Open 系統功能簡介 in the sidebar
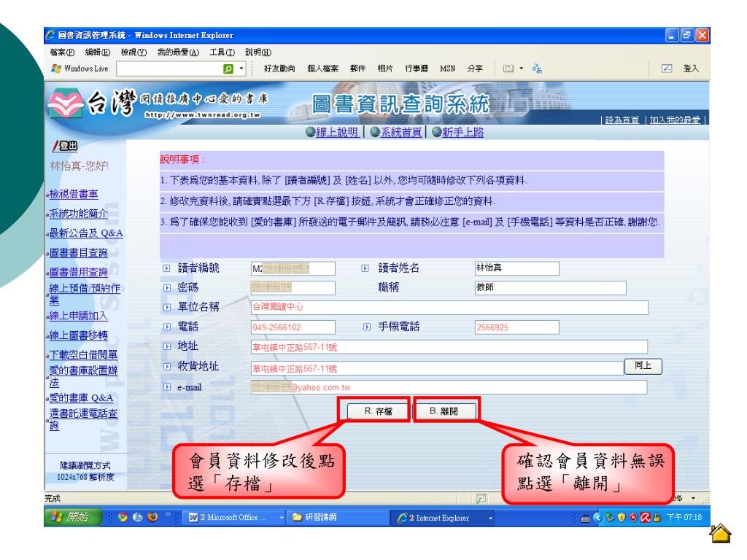The image size is (747, 560). point(79,214)
